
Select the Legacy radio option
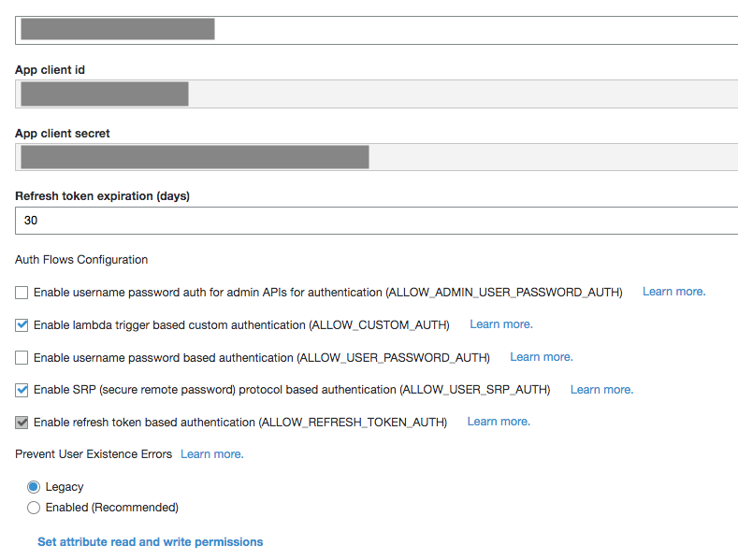pos(34,487)
